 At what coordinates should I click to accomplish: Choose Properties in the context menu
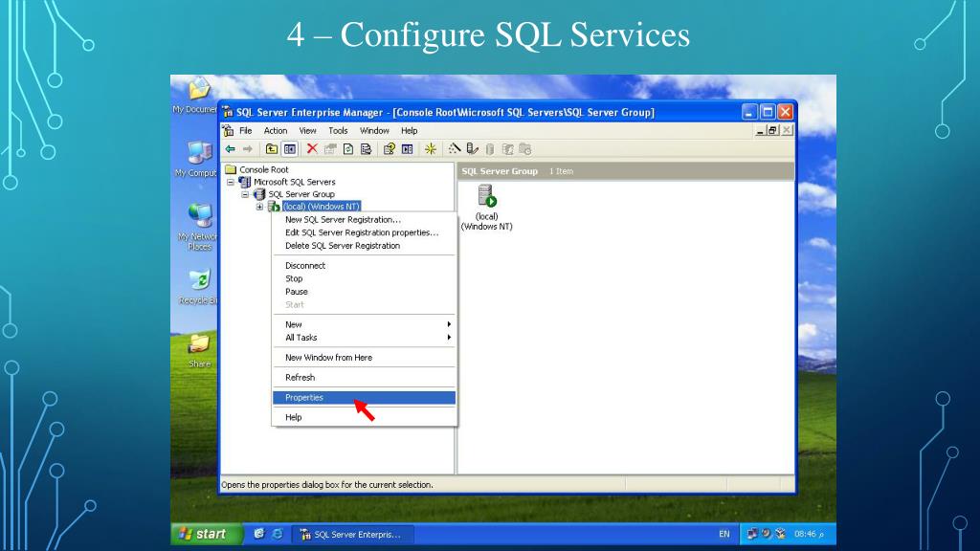click(364, 397)
